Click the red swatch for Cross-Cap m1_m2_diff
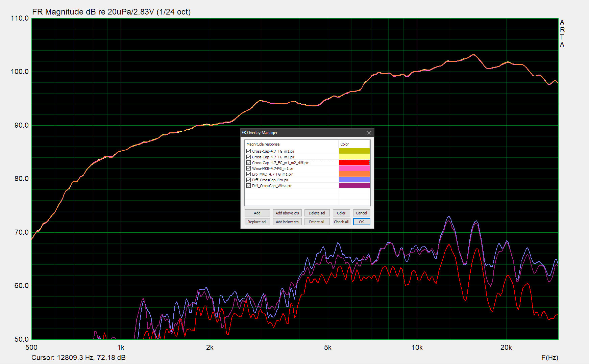Screen dimensions: 589x364 click(354, 163)
